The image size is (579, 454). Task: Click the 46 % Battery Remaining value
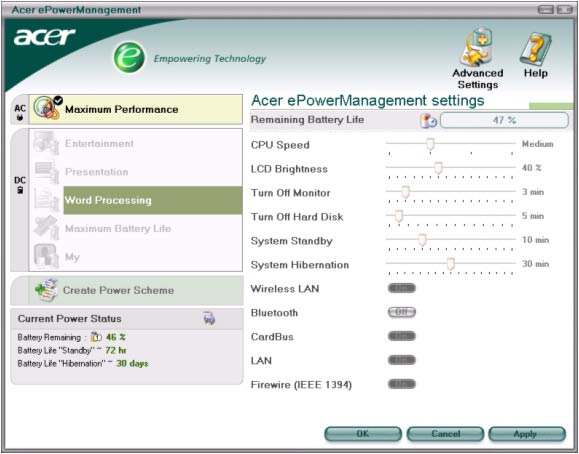pos(116,337)
